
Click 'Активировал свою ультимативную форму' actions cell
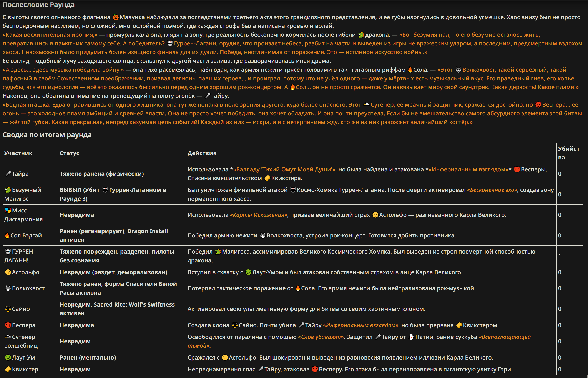coord(371,309)
